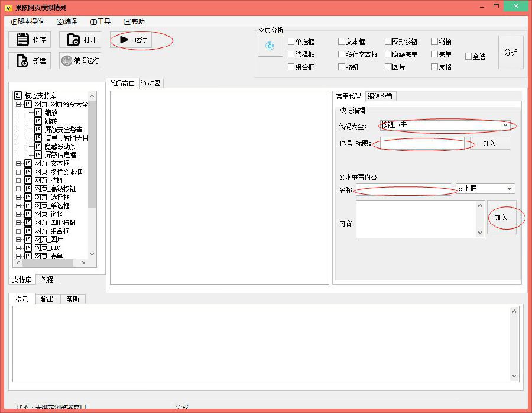This screenshot has width=532, height=413.
Task: Click the tree panel scroll-right arrow
Action: pos(83,263)
